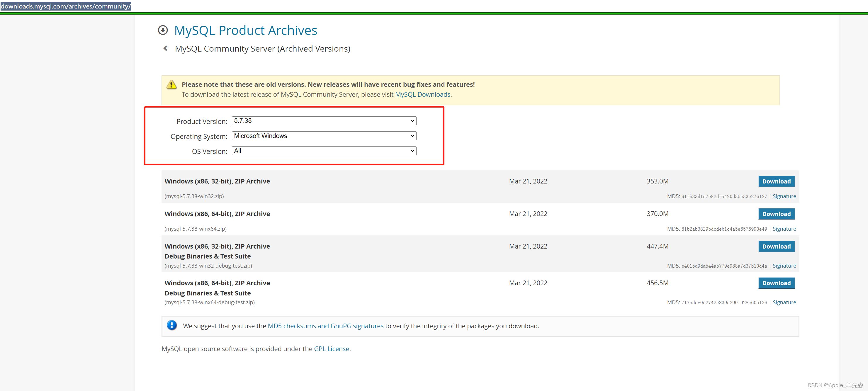Click the MySQL Product Archives title link

245,30
